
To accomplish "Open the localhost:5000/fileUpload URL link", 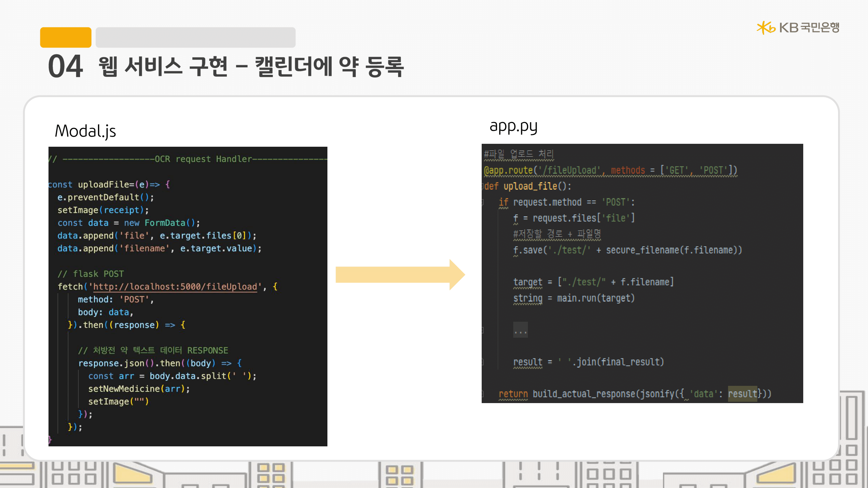I will [175, 287].
